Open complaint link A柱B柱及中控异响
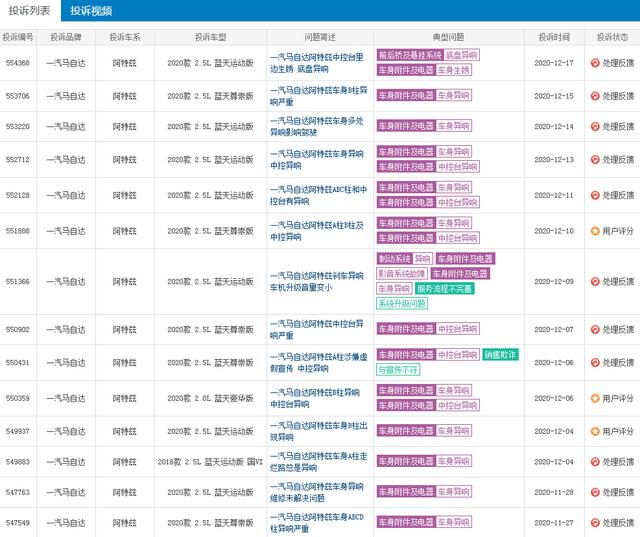The image size is (640, 537). (x=317, y=231)
